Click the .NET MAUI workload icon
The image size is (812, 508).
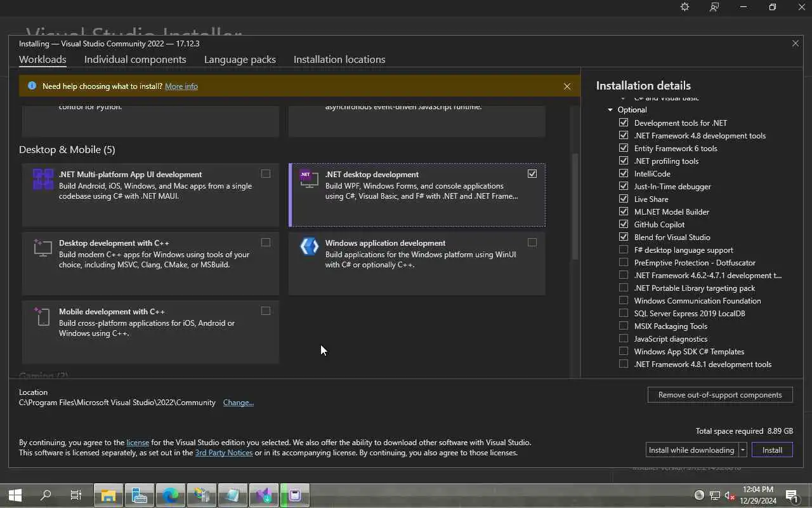[43, 179]
